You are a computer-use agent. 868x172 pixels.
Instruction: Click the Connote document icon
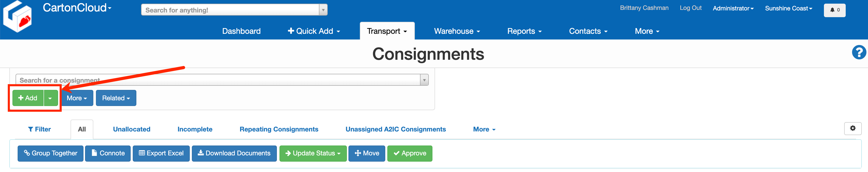pyautogui.click(x=95, y=153)
